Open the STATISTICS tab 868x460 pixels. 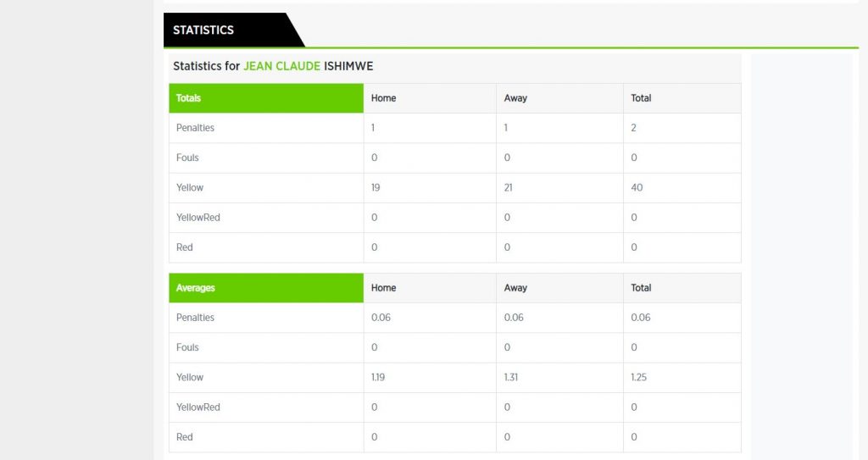click(203, 30)
